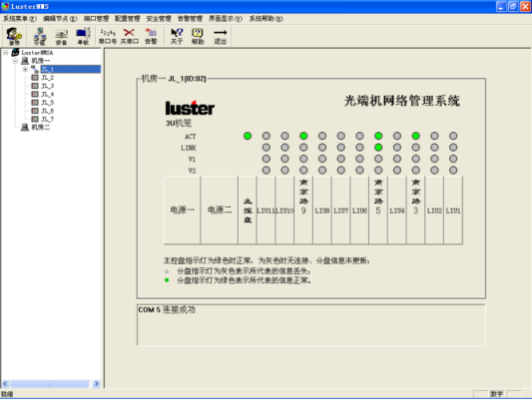Screen dimensions: 532x399
Task: Click the JL_5 device icon in tree
Action: 35,103
